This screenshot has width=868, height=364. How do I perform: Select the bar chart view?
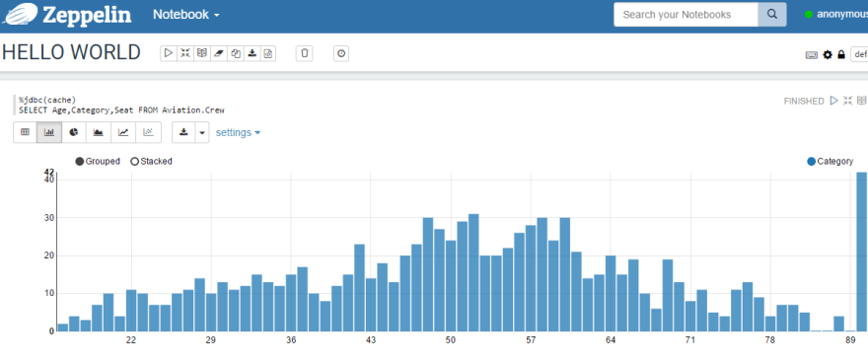click(x=49, y=132)
